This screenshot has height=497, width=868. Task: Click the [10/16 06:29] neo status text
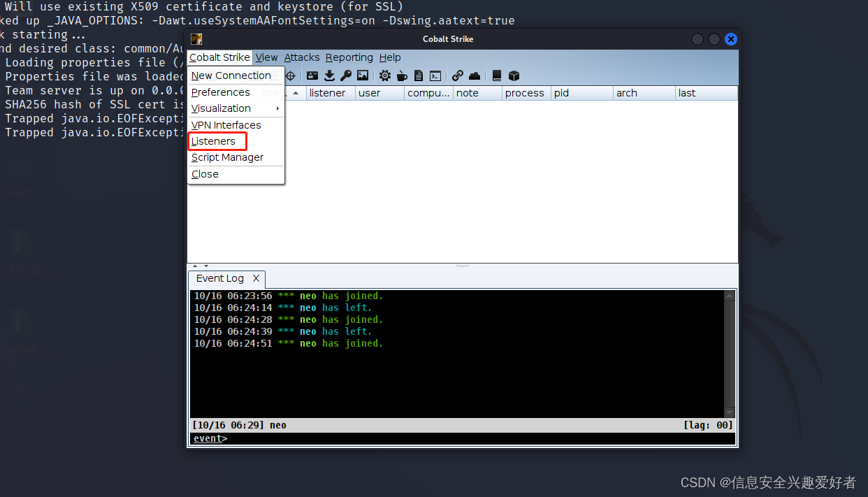[240, 425]
